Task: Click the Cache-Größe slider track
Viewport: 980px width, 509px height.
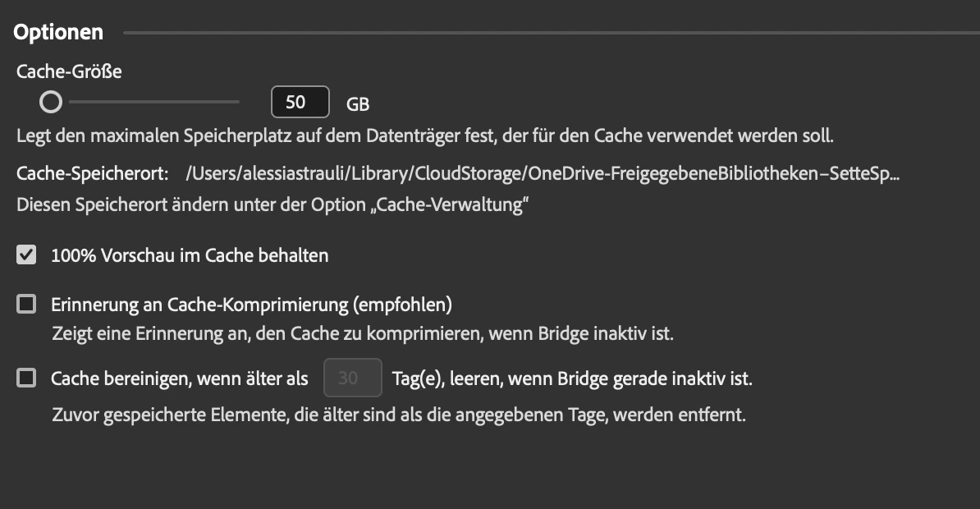Action: click(156, 102)
